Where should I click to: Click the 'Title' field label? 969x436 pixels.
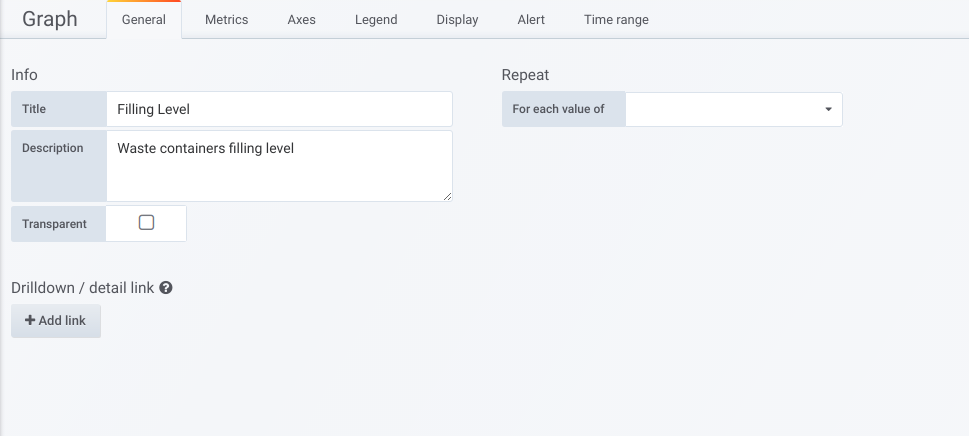(x=34, y=109)
